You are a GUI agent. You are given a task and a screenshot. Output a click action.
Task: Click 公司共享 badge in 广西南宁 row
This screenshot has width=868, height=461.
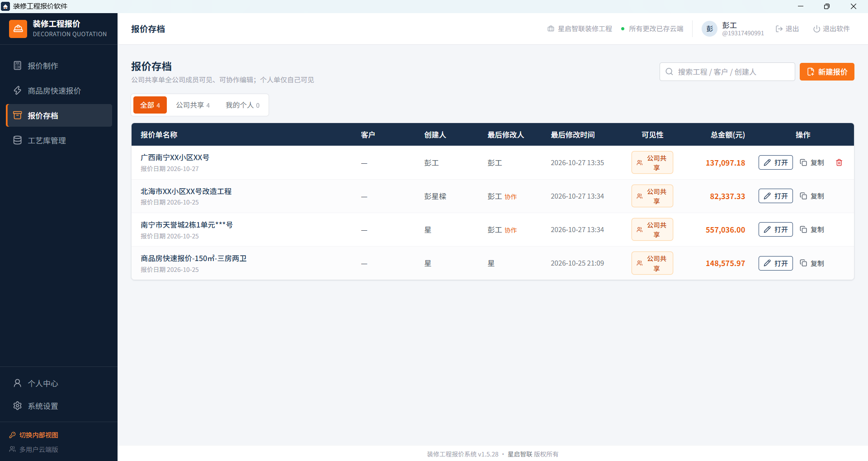point(652,162)
